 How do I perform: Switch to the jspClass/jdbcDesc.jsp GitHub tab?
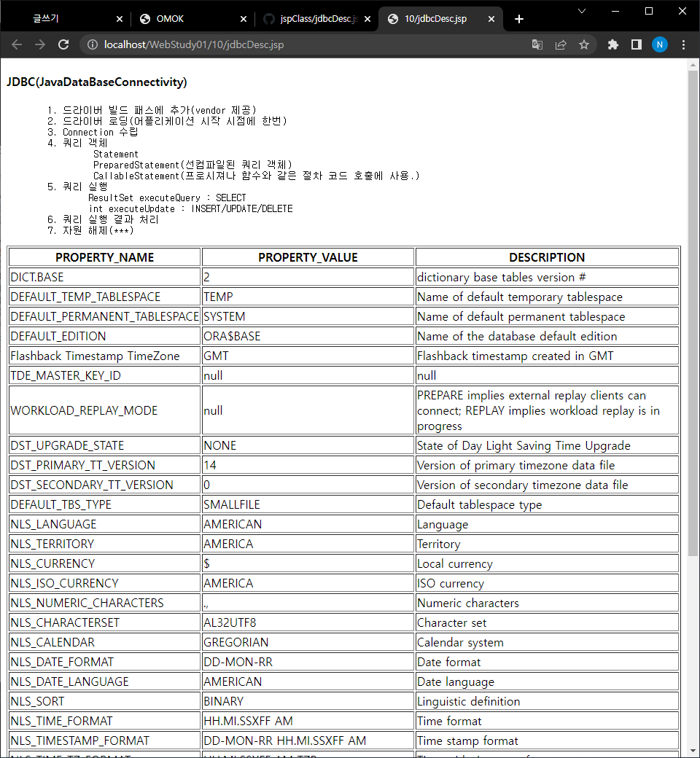coord(316,19)
